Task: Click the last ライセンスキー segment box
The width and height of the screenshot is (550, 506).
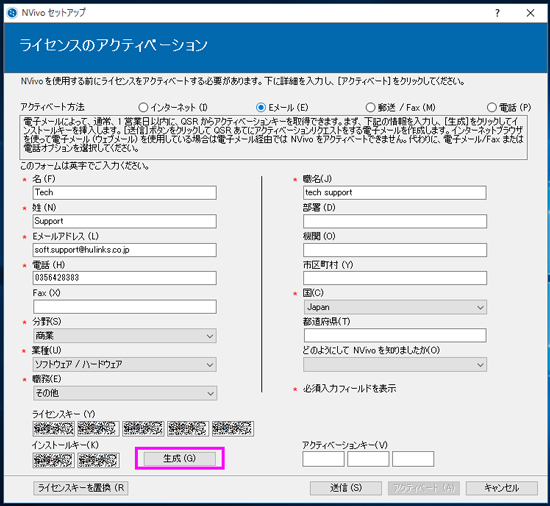Action: coord(233,429)
